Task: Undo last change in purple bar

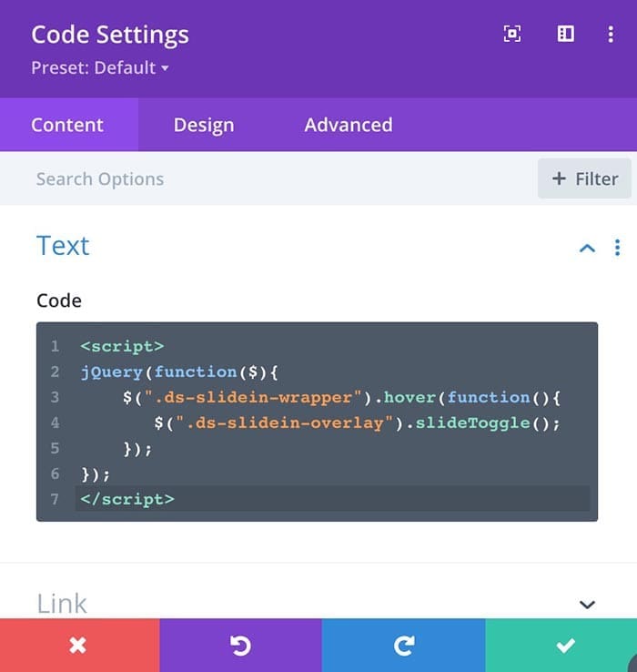Action: tap(241, 645)
